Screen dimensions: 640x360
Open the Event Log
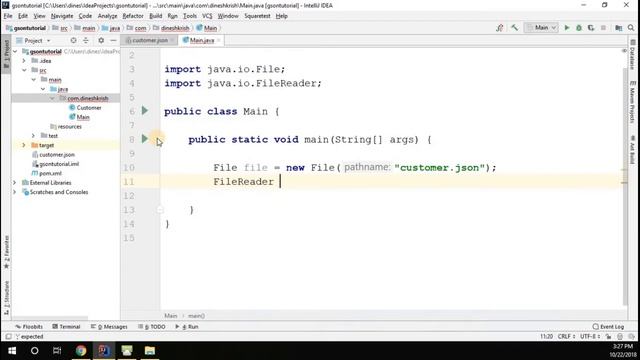coord(608,327)
